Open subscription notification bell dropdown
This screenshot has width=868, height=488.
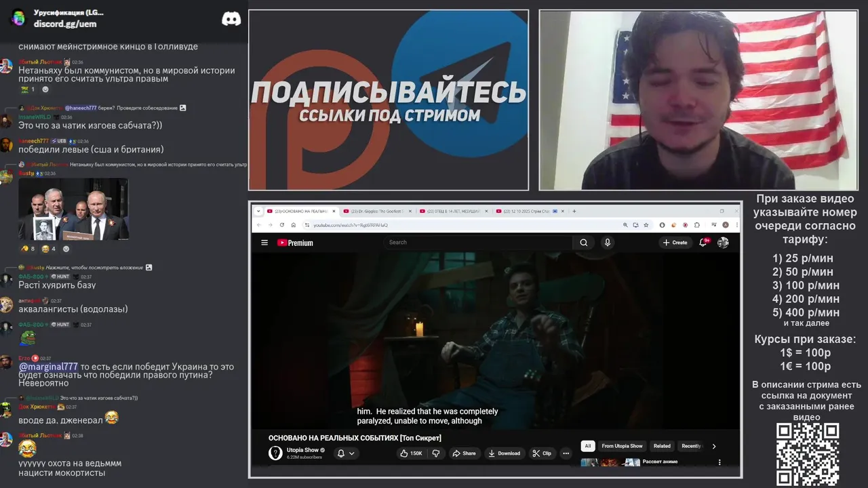[x=346, y=453]
